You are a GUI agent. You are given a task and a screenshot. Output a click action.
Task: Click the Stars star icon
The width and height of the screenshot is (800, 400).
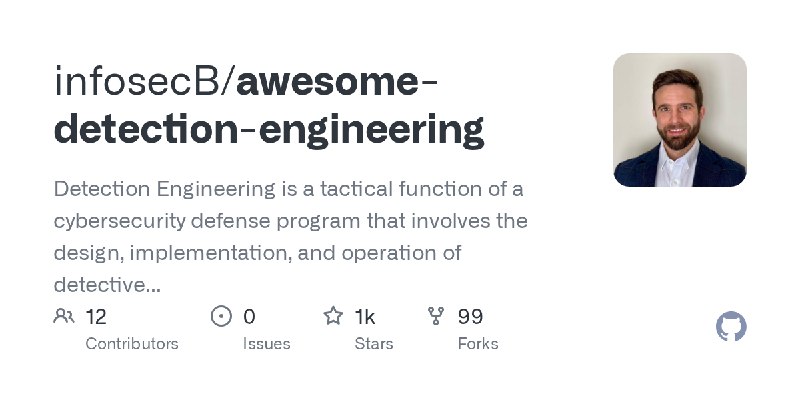[333, 316]
